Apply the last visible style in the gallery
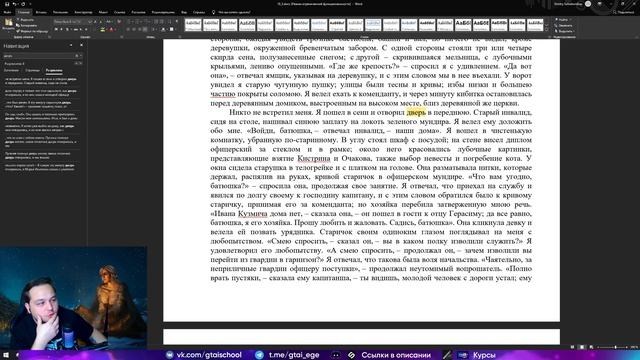Viewport: 640px width, 360px height. [535, 24]
